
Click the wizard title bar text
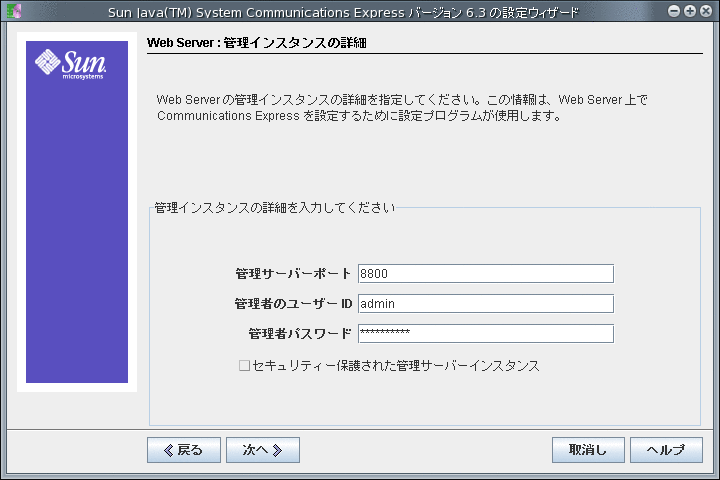click(x=343, y=12)
